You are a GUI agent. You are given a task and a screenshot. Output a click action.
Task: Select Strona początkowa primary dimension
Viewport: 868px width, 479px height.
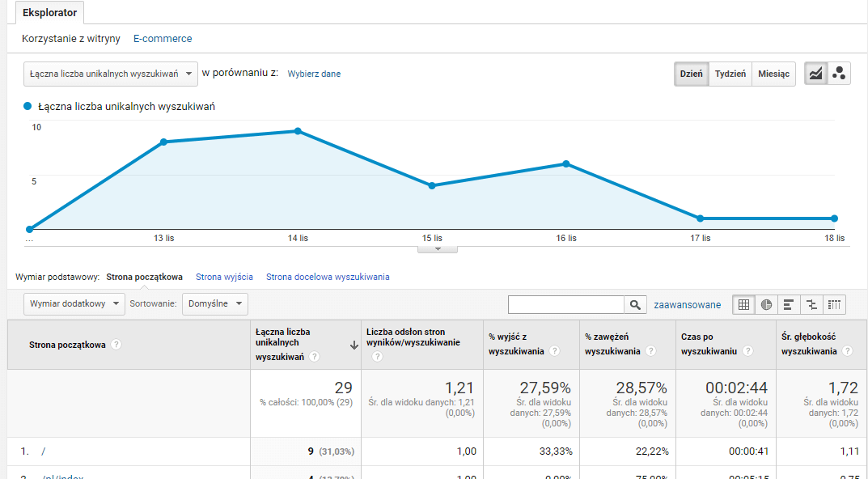(x=145, y=277)
